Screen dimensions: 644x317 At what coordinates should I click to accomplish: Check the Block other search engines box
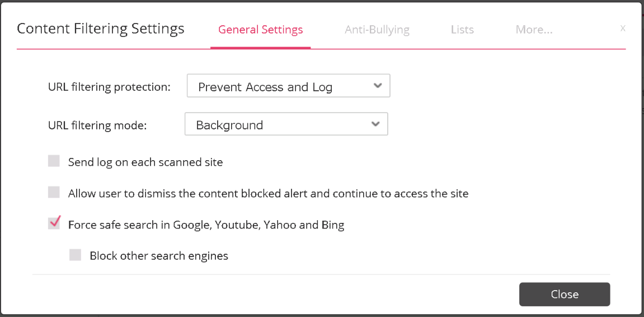[75, 255]
